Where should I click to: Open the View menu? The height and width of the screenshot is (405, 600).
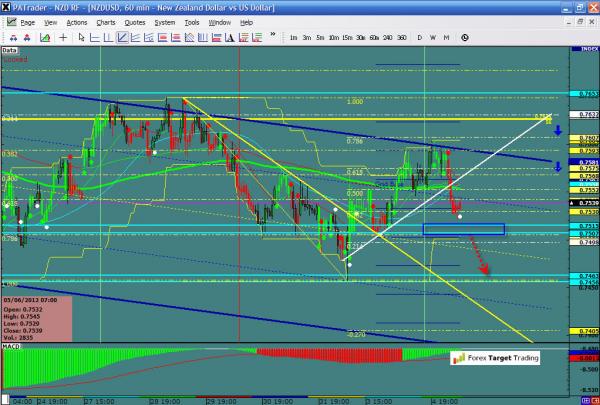coord(51,23)
